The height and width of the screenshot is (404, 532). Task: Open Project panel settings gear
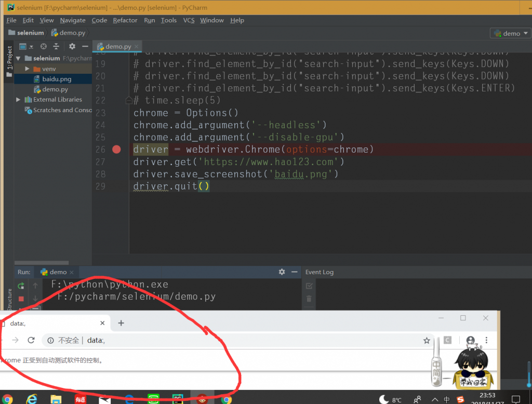(72, 46)
